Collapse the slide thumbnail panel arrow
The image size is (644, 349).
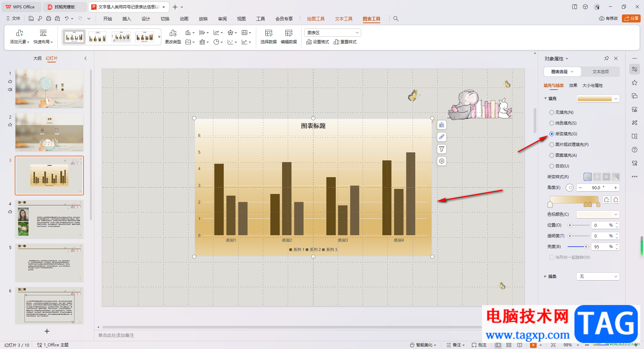click(86, 58)
